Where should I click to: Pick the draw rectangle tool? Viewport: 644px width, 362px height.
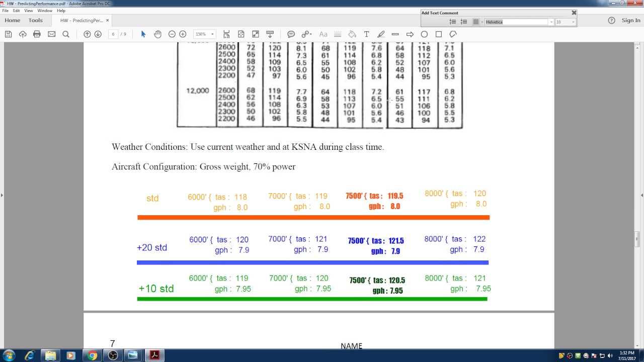439,34
